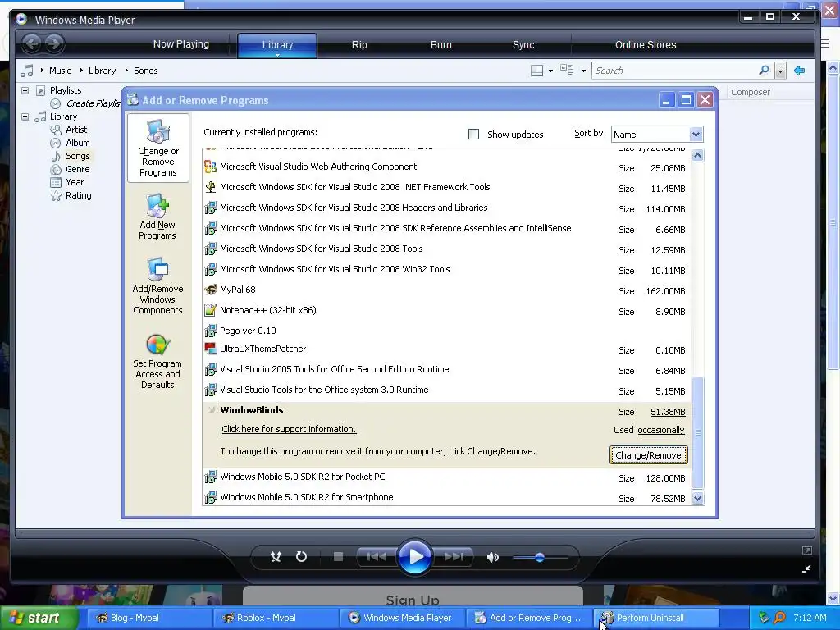
Task: Click here for support information link
Action: (x=289, y=429)
